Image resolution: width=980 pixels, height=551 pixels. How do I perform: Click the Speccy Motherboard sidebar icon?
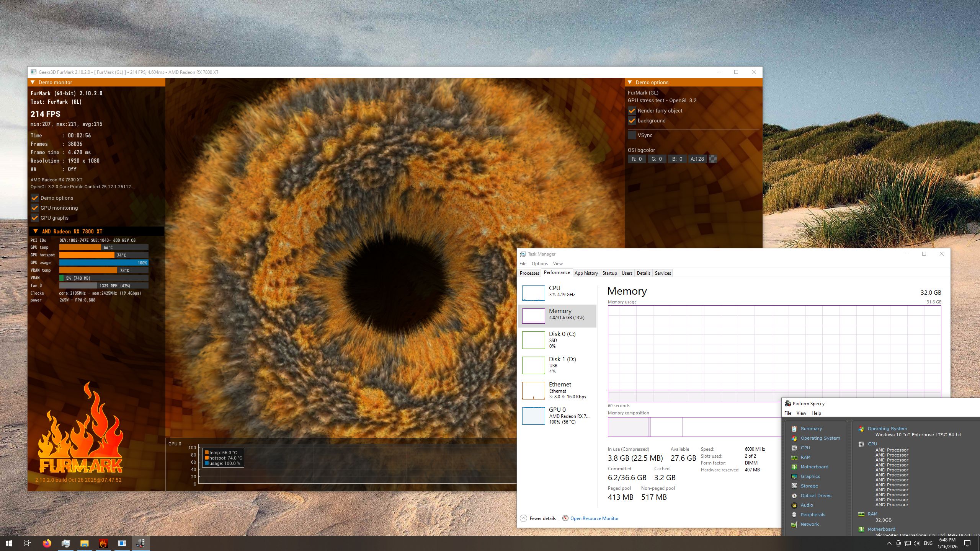(794, 467)
